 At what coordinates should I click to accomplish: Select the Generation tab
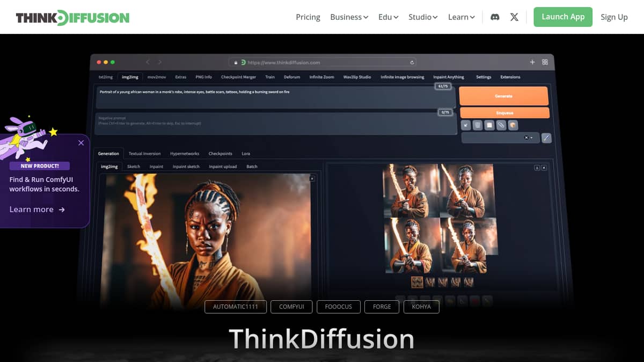tap(108, 154)
